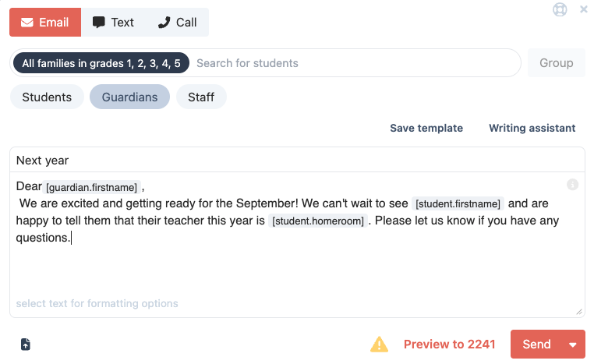
Task: Switch to the Email tab
Action: (45, 23)
